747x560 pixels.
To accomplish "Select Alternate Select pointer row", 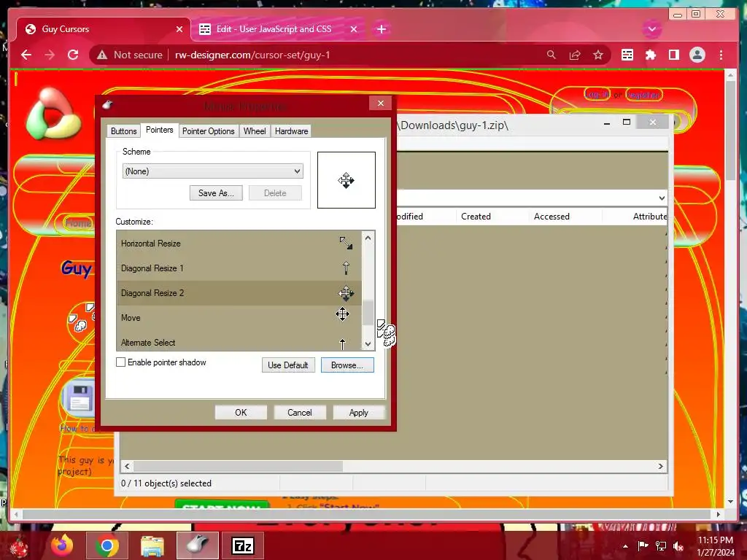I will pos(239,342).
